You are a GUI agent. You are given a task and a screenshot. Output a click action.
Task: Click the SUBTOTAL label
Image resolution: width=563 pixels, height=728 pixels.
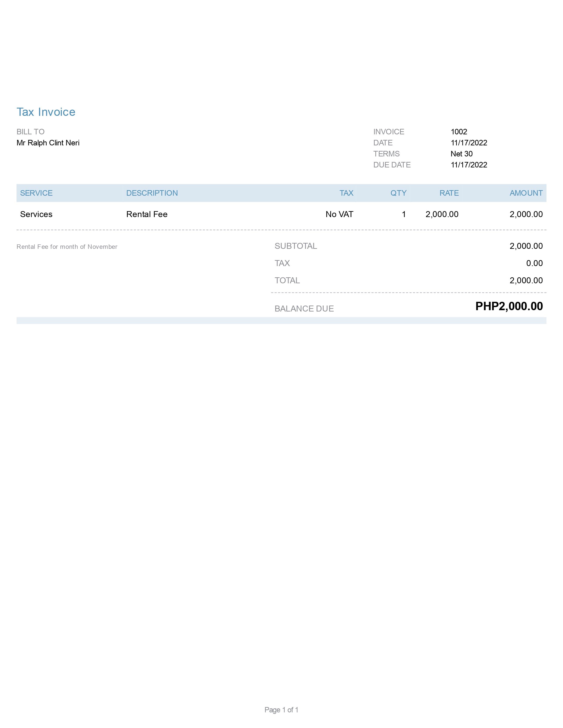tap(295, 246)
